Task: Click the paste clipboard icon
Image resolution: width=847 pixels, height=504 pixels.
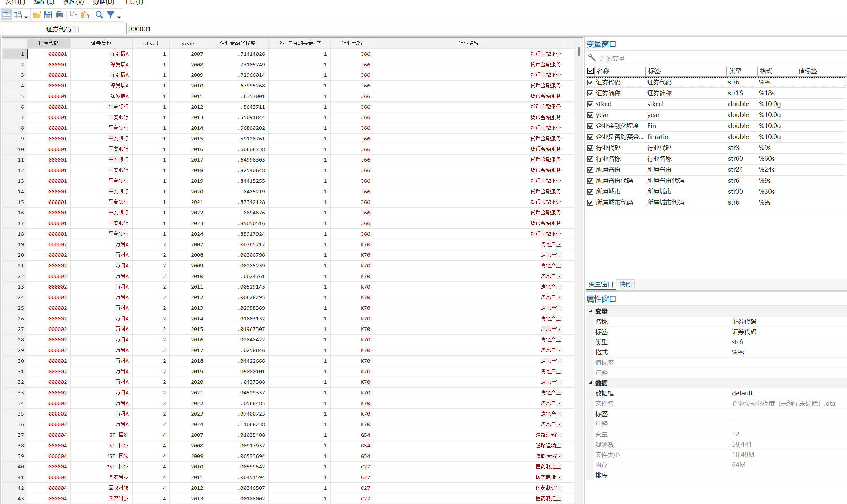Action: [x=85, y=15]
